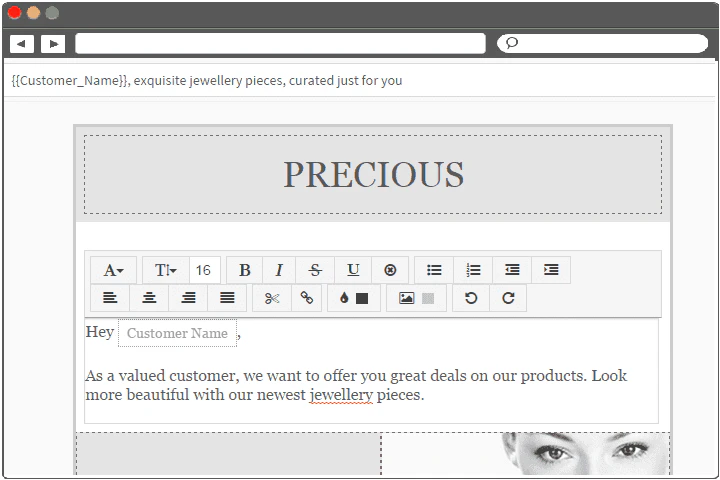
Task: Open the font family dropdown
Action: (x=113, y=270)
